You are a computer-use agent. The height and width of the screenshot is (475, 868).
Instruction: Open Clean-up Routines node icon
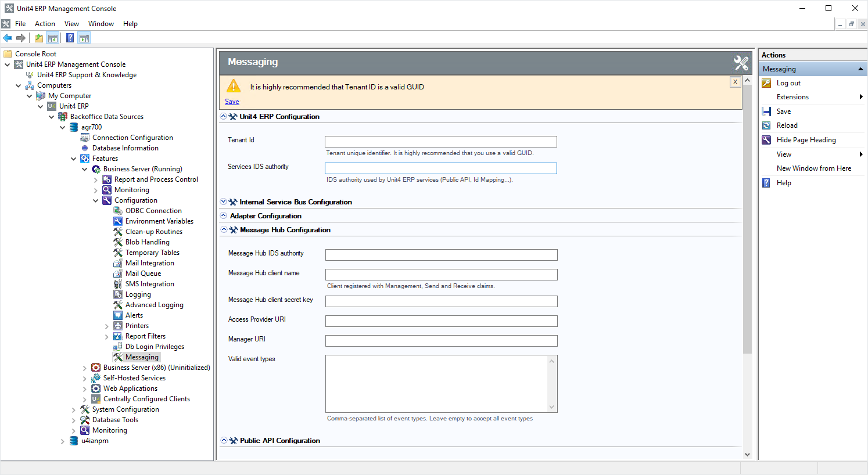(x=118, y=232)
